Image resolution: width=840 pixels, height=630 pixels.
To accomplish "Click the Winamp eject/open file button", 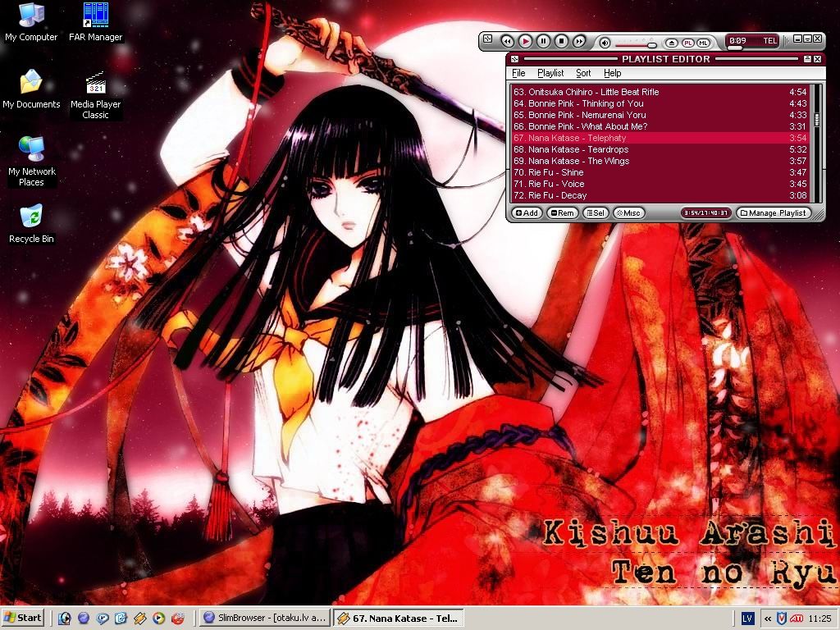I will click(672, 43).
